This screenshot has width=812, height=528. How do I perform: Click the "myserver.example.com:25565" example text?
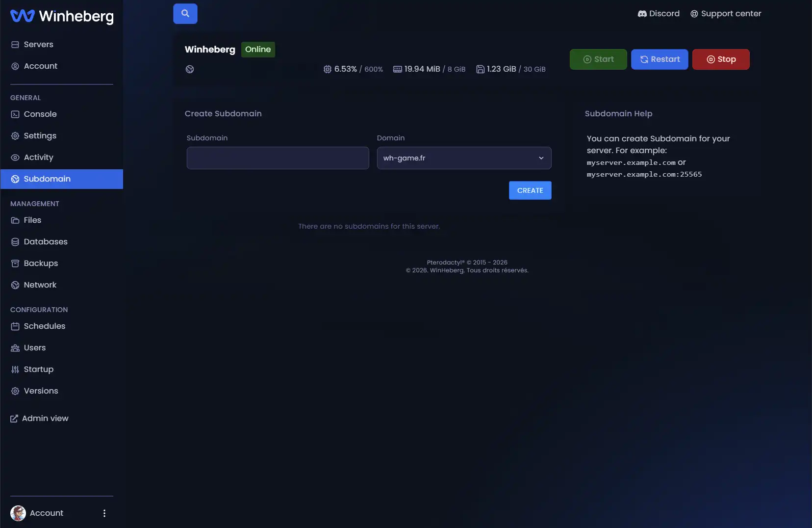644,174
